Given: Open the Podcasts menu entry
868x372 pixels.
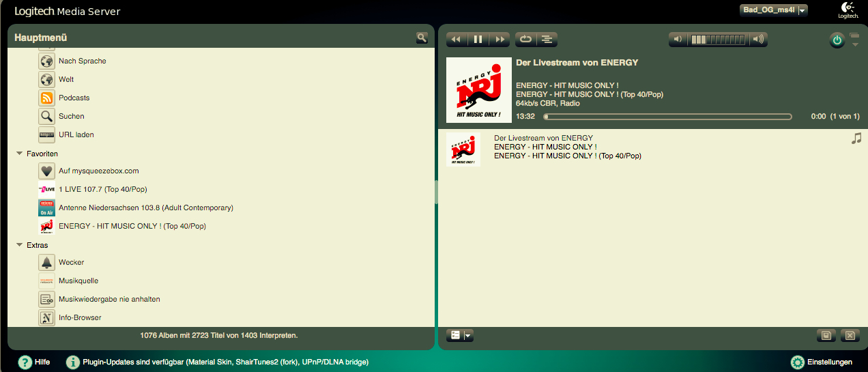Looking at the screenshot, I should (74, 98).
